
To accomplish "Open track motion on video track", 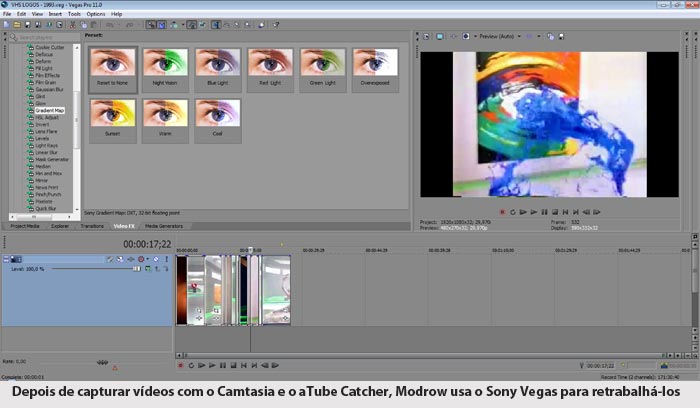I will pyautogui.click(x=121, y=259).
